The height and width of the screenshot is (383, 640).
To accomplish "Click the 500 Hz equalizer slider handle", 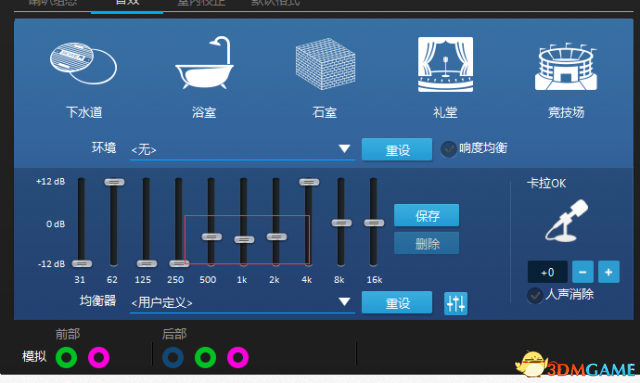I will (x=211, y=237).
